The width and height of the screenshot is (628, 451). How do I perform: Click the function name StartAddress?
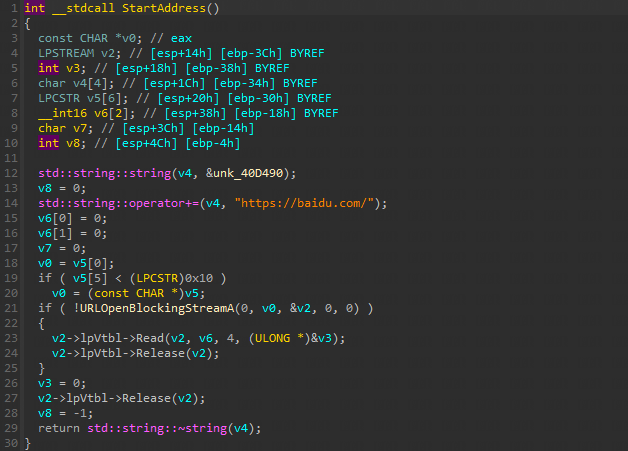tap(163, 8)
